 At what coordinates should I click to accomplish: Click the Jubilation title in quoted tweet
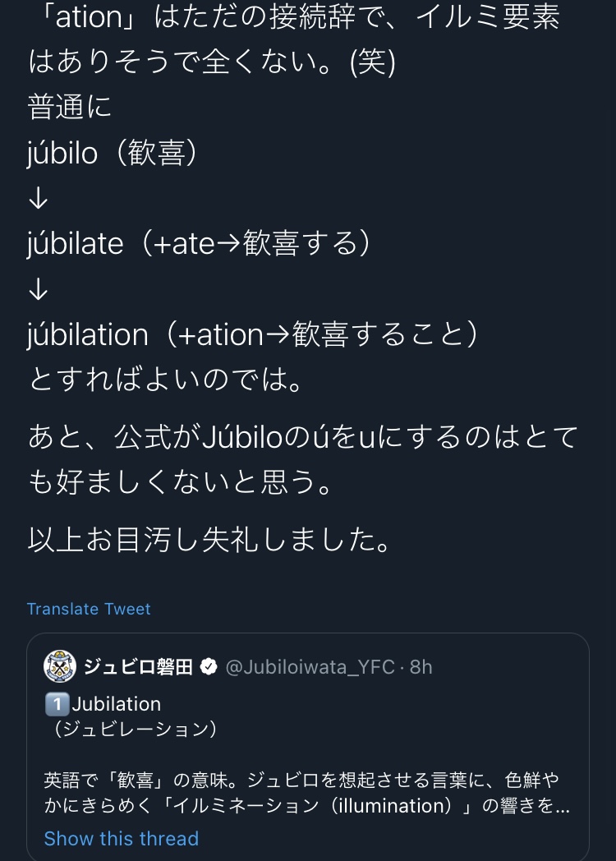117,704
